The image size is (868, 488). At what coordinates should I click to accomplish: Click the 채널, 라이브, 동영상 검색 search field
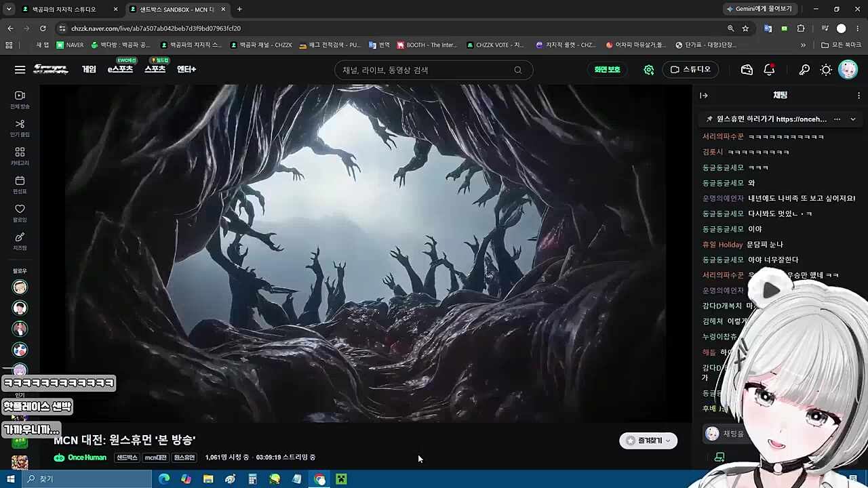(433, 70)
